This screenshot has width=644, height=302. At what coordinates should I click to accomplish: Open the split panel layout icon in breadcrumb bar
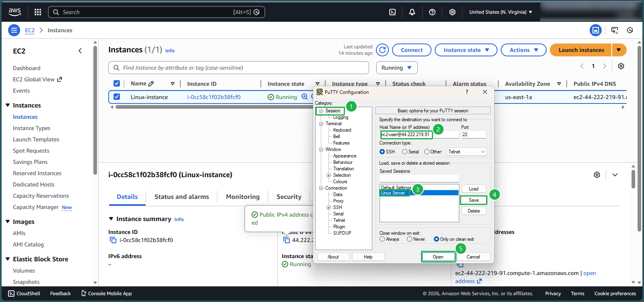(596, 30)
